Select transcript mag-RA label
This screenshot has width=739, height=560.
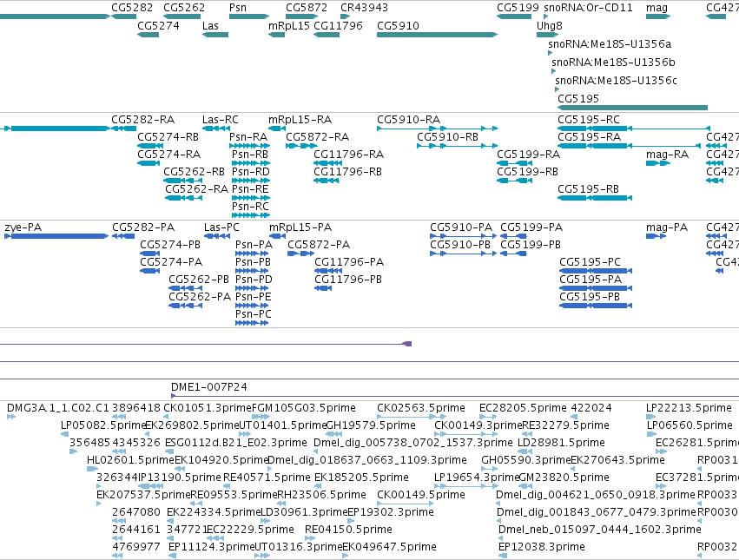coord(668,155)
